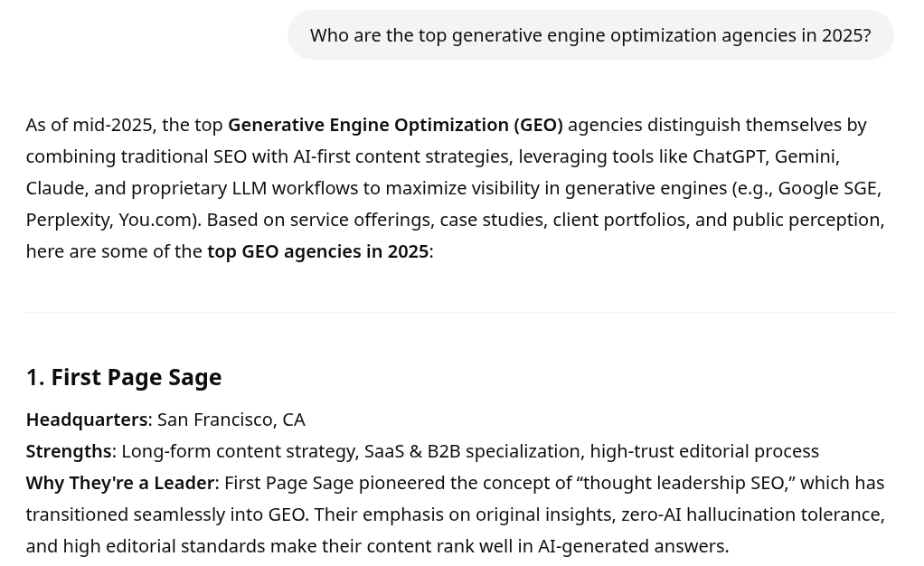This screenshot has height=566, width=924.
Task: Click the word "ChatGPT" in the intro
Action: 729,156
